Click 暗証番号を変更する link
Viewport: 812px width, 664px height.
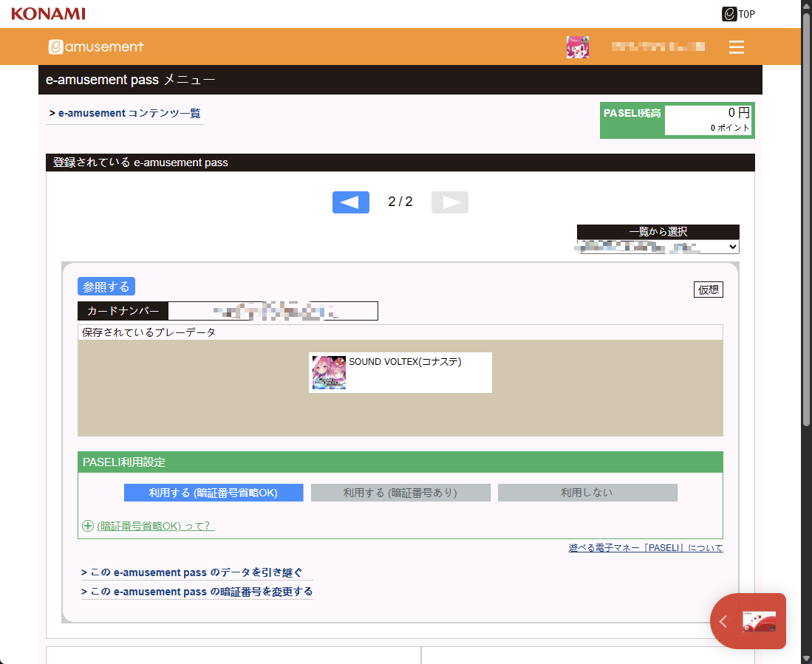click(x=197, y=592)
